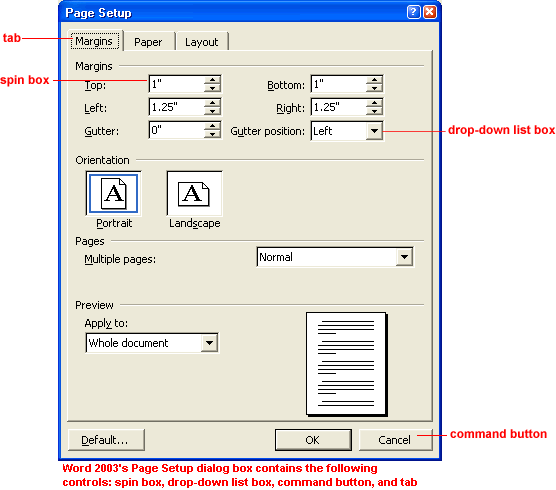Decrease the Right margin with down arrow
Image resolution: width=556 pixels, height=490 pixels.
(374, 111)
